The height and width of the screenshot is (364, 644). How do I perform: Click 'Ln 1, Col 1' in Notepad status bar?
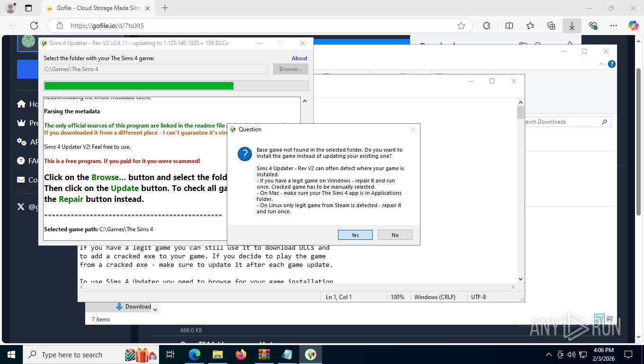(339, 297)
